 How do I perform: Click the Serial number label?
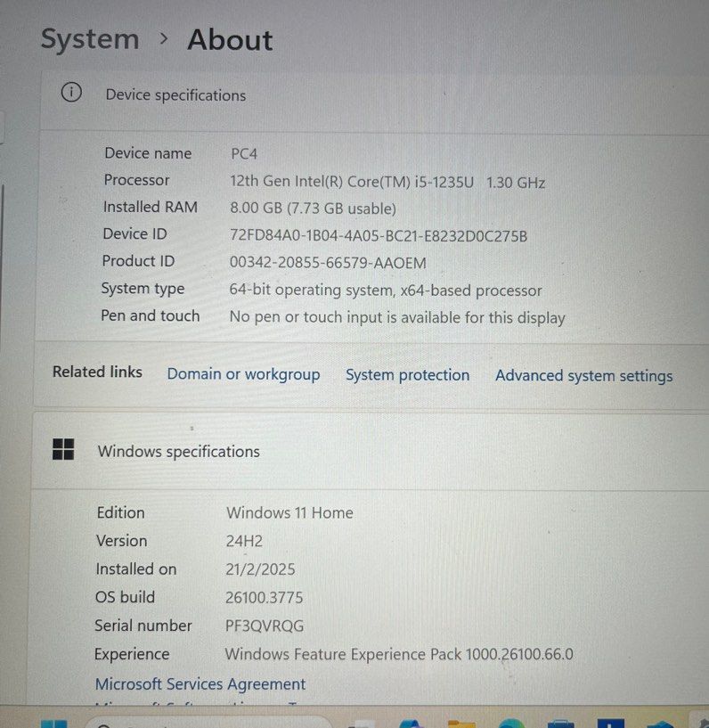point(143,626)
